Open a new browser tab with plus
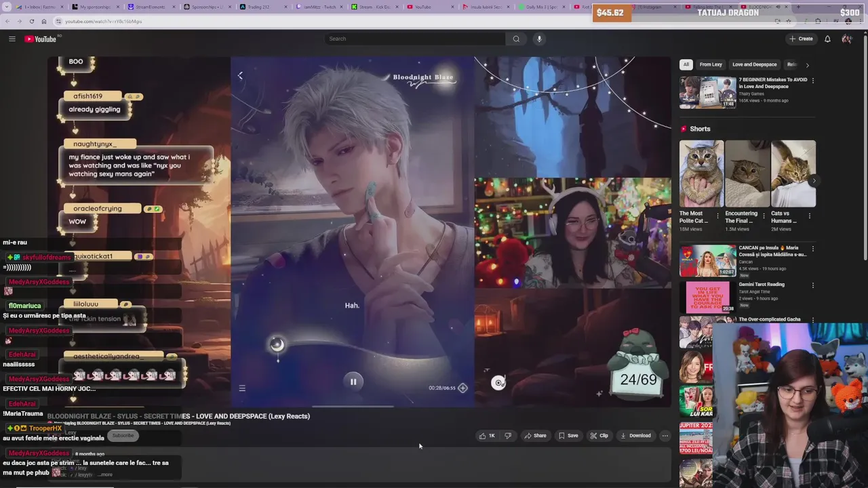The image size is (868, 488). click(x=797, y=7)
